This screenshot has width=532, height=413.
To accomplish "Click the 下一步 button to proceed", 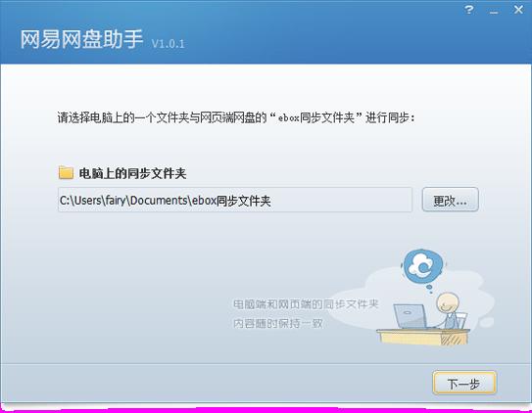I will [463, 384].
